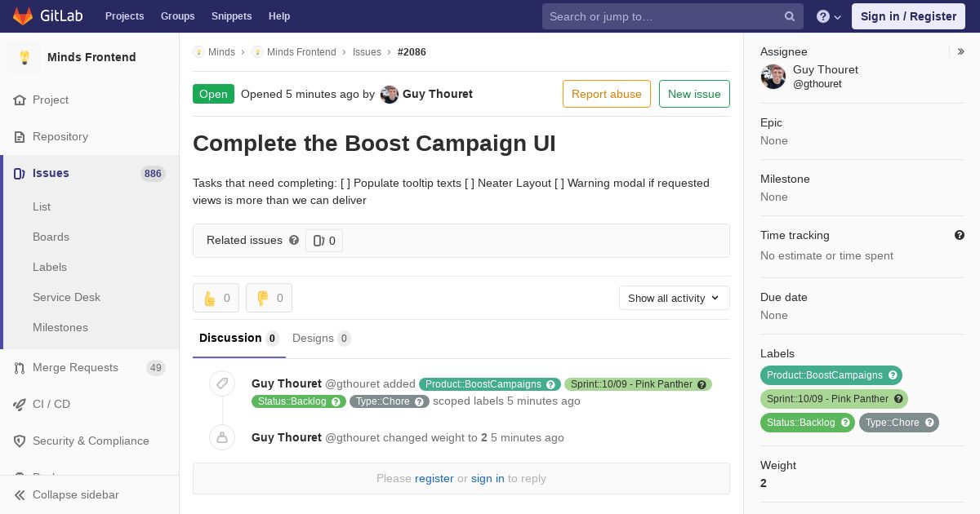The width and height of the screenshot is (980, 514).
Task: Click help icon on sidebar Type::Chore label
Action: [929, 423]
